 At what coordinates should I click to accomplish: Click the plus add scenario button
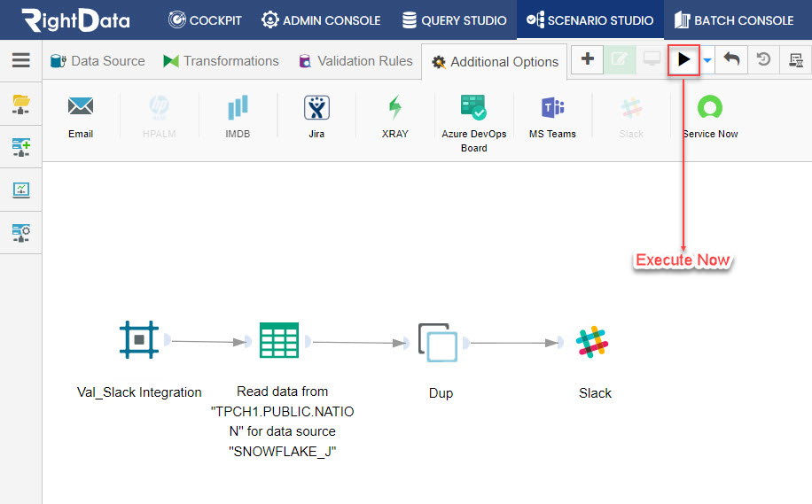click(587, 59)
